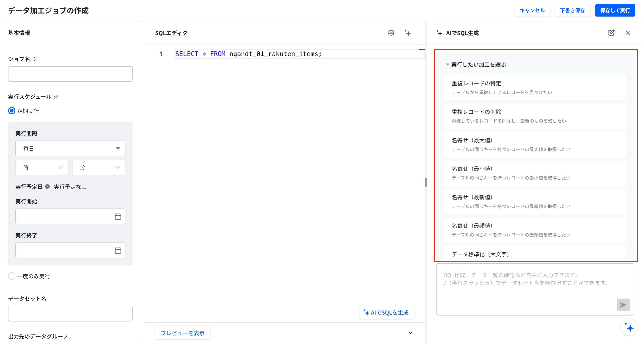
Task: Select the 定期実行 radio button
Action: tap(11, 111)
